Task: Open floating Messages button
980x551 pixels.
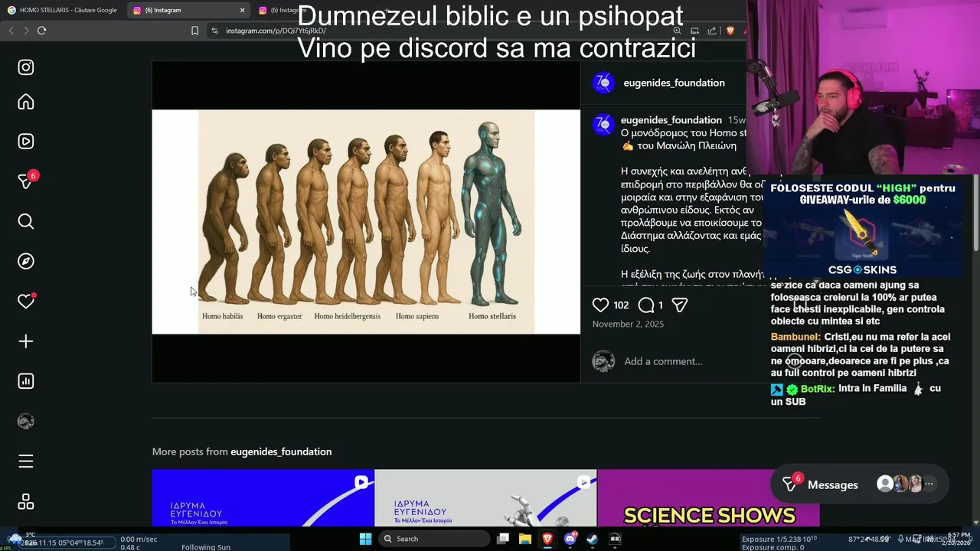Action: coord(860,484)
